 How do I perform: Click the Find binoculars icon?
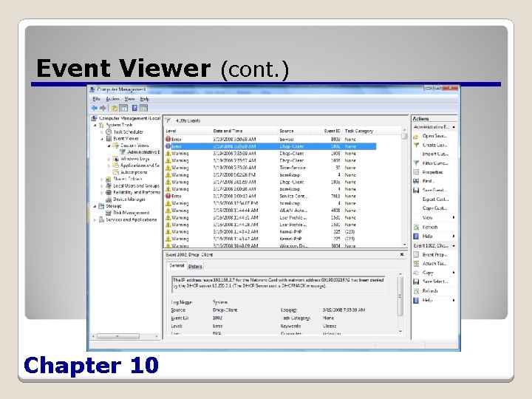tap(416, 181)
